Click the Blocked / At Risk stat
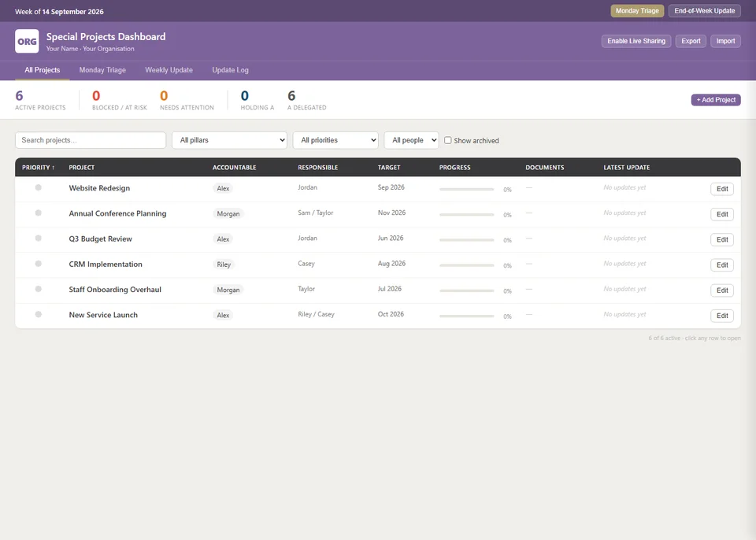The width and height of the screenshot is (756, 540). point(120,100)
